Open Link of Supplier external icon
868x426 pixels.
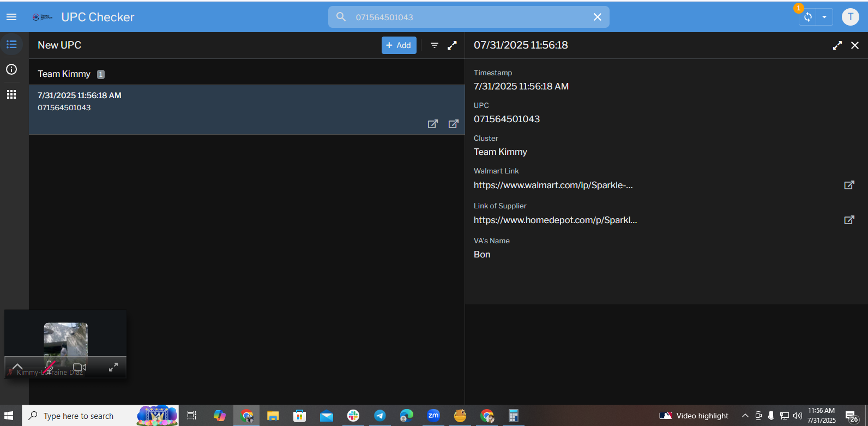[x=849, y=220]
